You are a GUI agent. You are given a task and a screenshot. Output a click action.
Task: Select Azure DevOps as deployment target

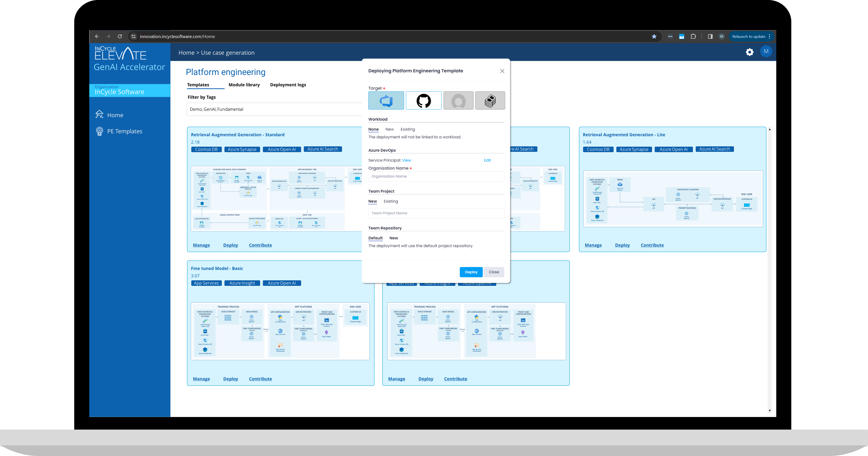(386, 100)
